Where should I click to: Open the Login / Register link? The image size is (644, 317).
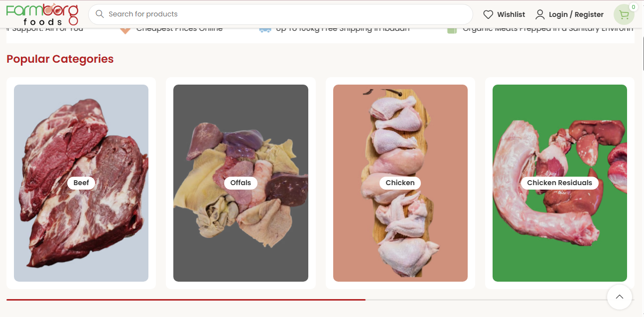tap(576, 14)
